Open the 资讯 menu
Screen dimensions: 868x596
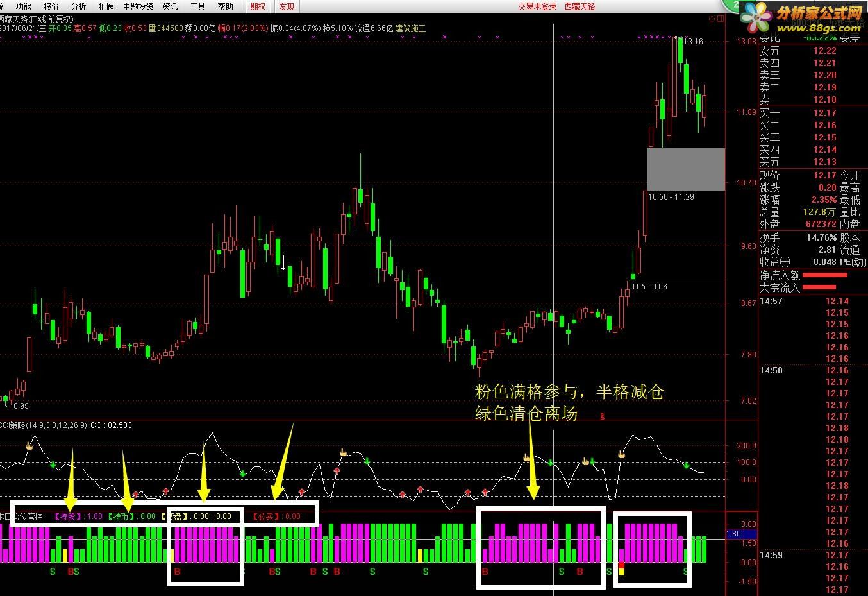[170, 6]
